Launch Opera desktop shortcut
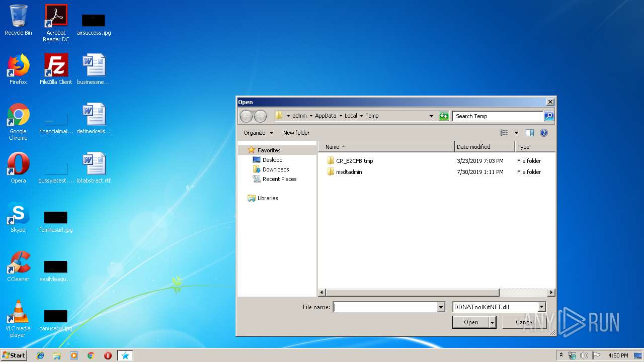Image resolution: width=644 pixels, height=362 pixels. pos(18,168)
